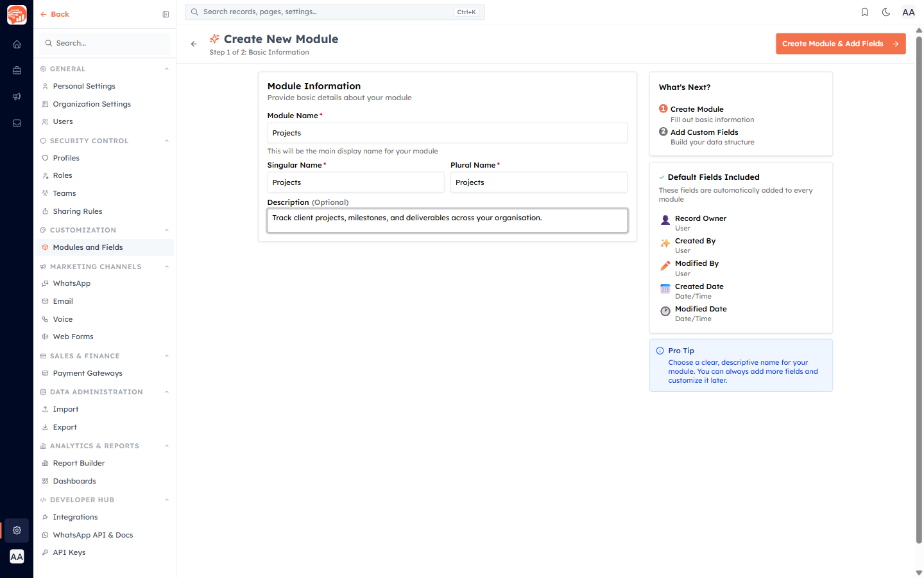
Task: Collapse the SECURITY CONTROL section
Action: click(167, 141)
